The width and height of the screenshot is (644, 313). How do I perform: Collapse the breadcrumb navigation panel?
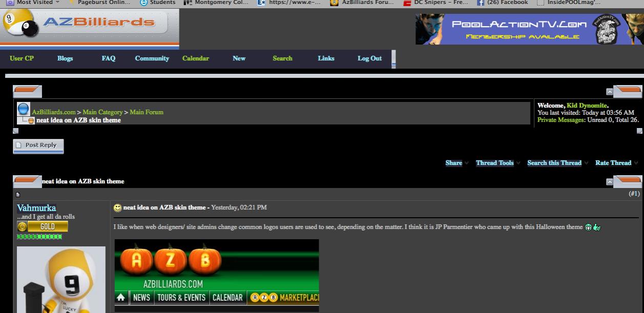tap(610, 92)
